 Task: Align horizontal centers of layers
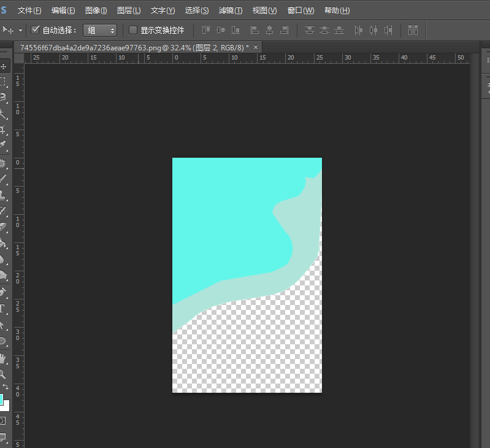pos(269,30)
